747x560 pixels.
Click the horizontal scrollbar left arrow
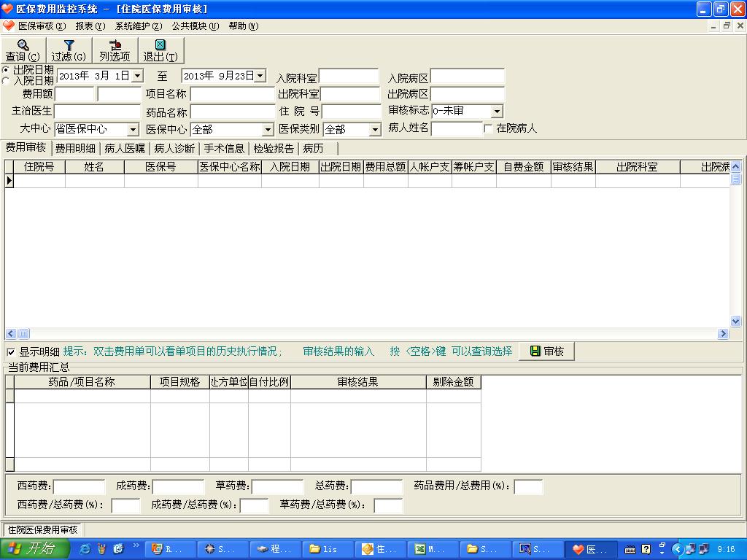pos(11,333)
